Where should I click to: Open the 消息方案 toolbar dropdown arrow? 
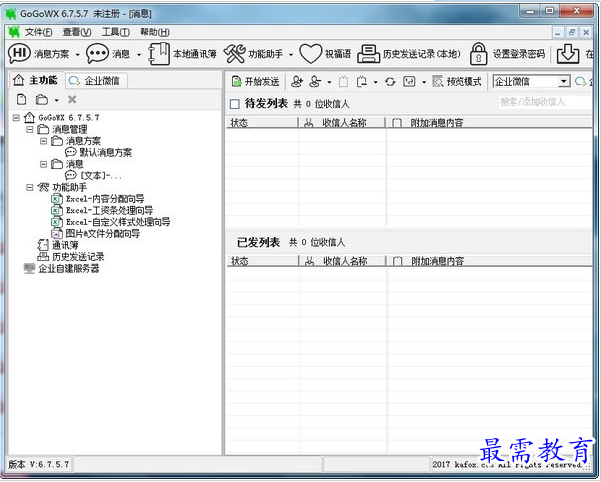coord(77,55)
